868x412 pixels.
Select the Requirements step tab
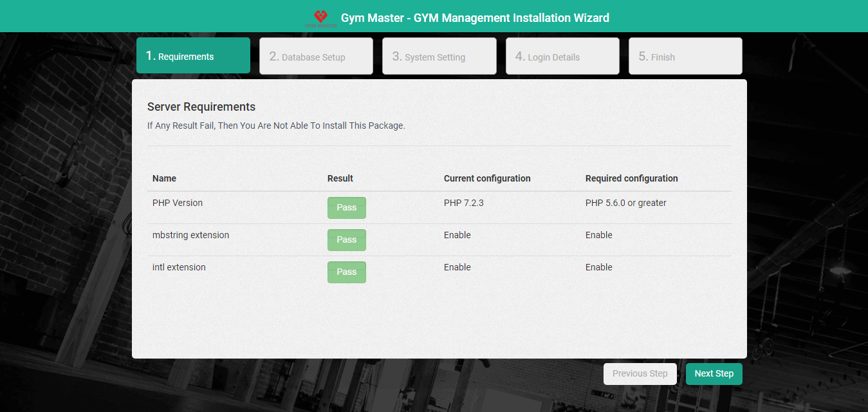click(193, 56)
